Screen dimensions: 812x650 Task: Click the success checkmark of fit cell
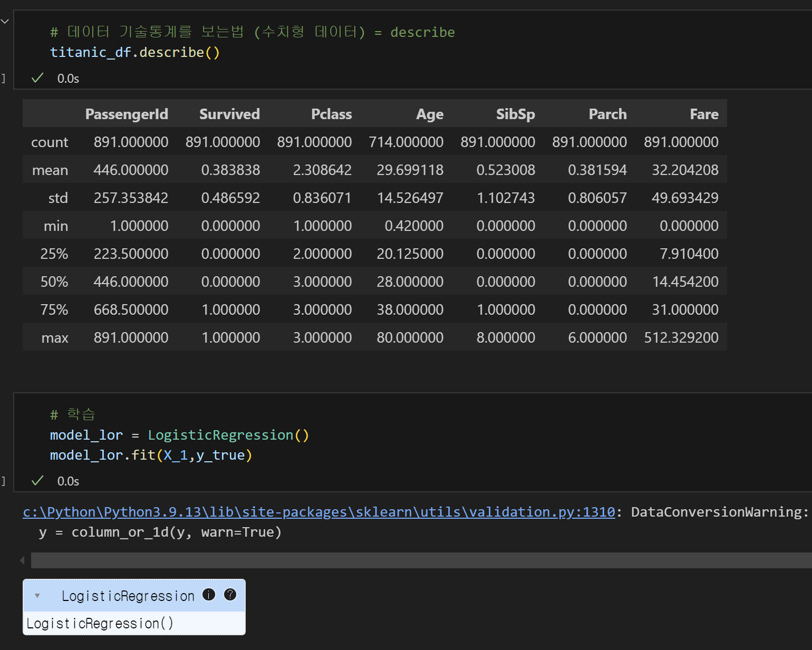(37, 481)
